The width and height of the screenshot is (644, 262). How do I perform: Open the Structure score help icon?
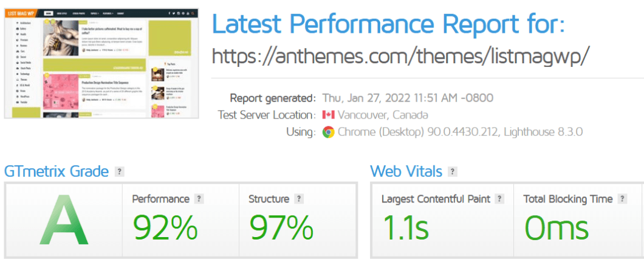[298, 199]
